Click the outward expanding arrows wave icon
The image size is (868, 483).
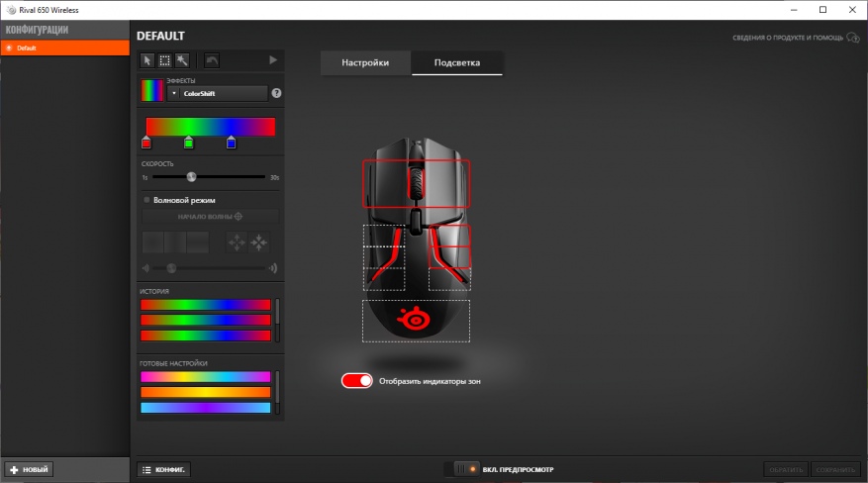pyautogui.click(x=237, y=241)
